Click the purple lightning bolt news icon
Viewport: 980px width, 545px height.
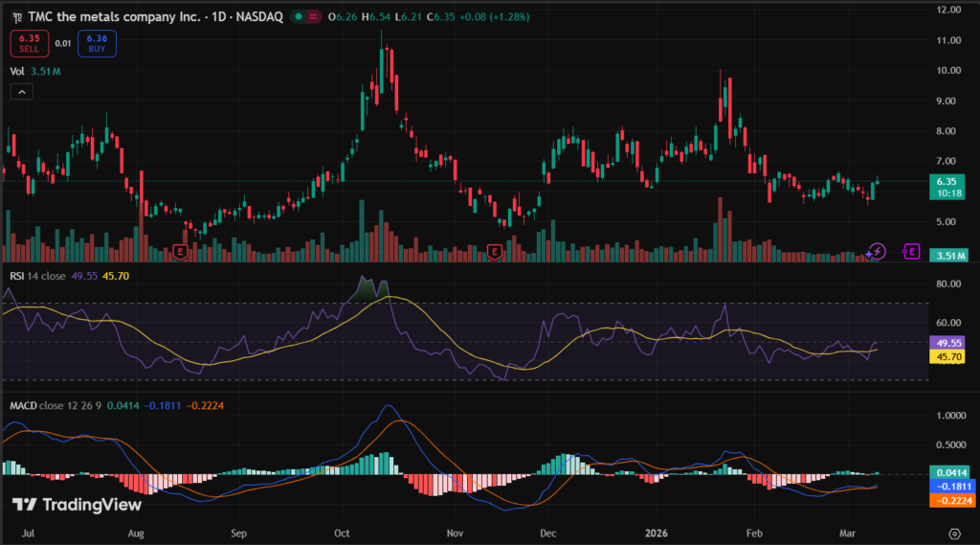coord(878,252)
